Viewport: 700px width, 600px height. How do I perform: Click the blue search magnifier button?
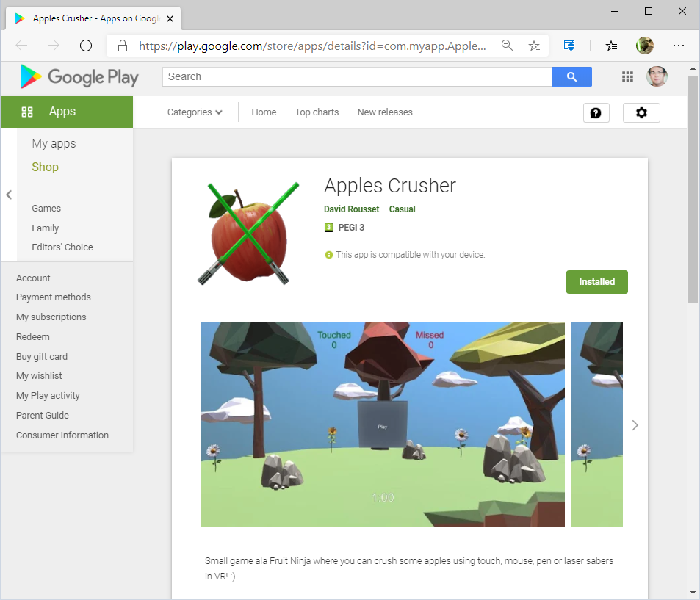[x=572, y=77]
